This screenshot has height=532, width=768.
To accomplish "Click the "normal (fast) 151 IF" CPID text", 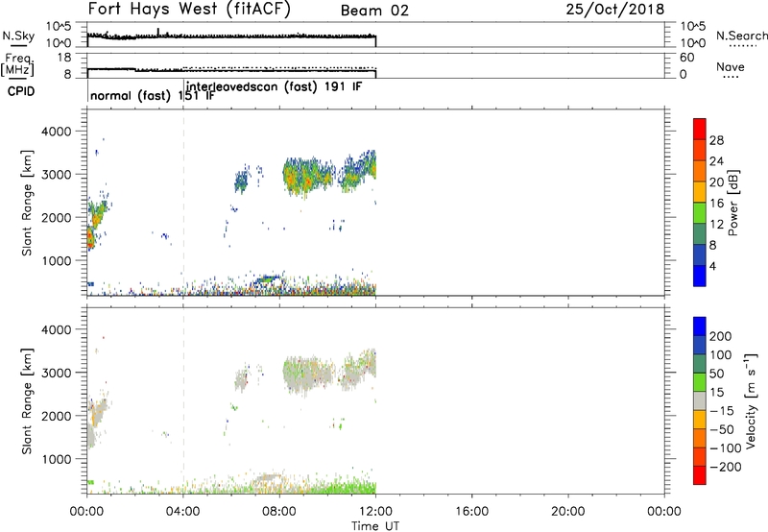I will point(153,95).
